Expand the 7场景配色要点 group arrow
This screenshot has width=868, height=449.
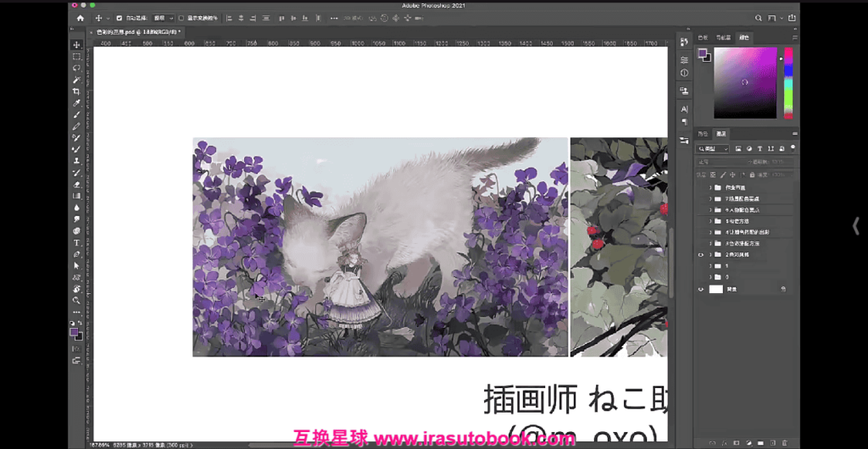[x=710, y=198]
